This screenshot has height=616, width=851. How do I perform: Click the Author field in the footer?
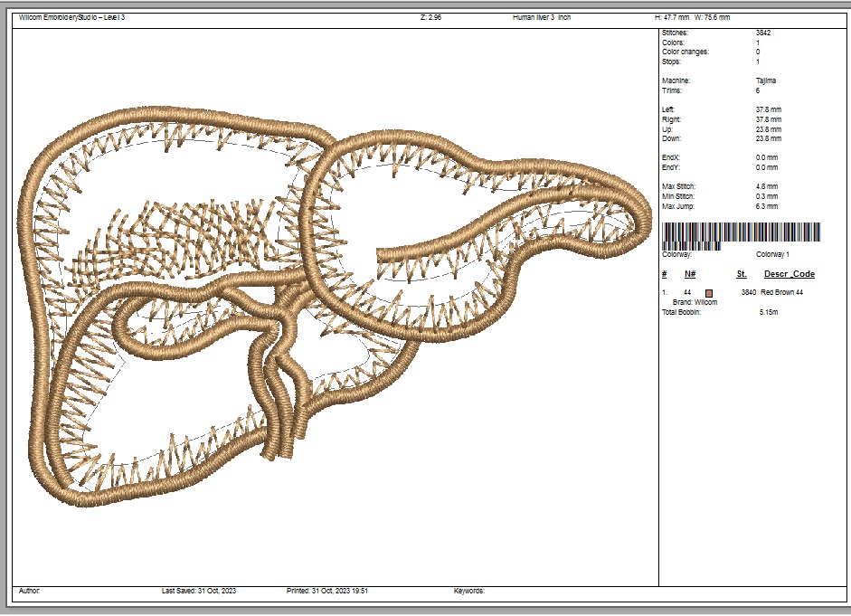[x=30, y=591]
